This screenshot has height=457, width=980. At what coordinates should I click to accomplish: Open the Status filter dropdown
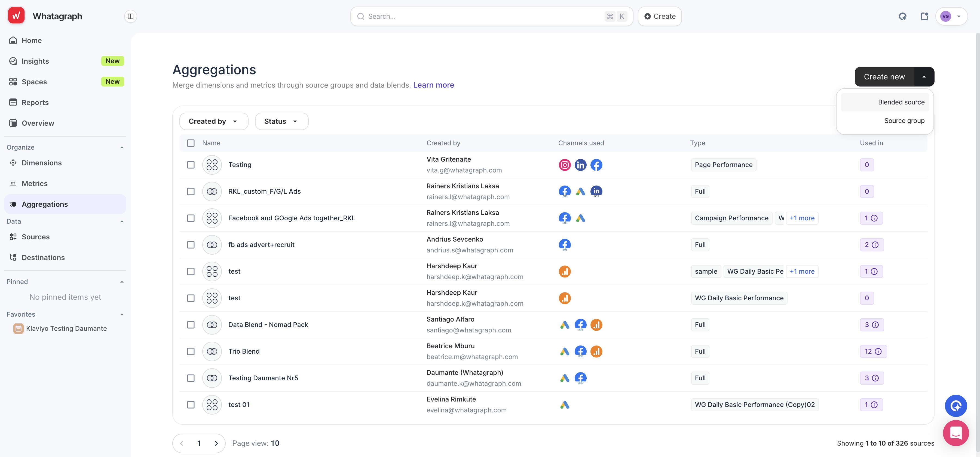(281, 121)
